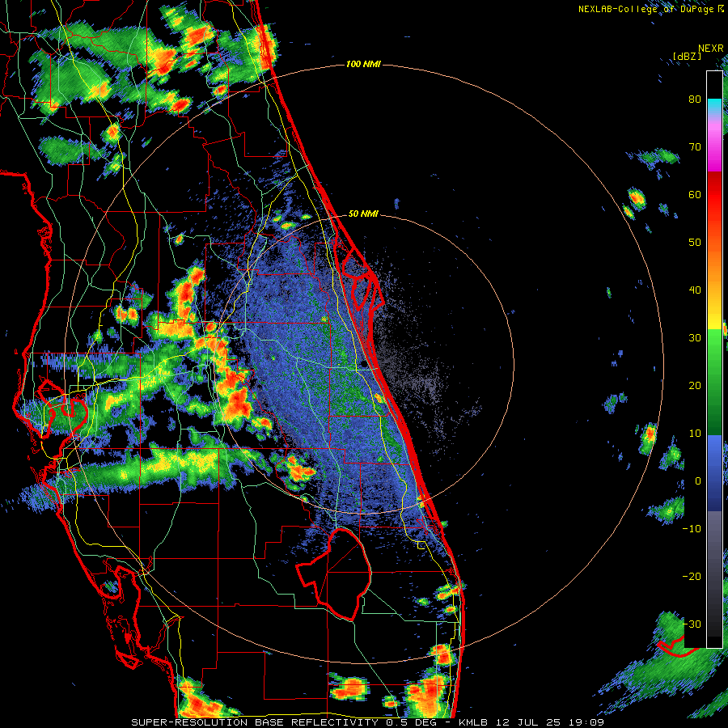
Task: Click the "12 JUL 25 19:09" timestamp
Action: 550,722
